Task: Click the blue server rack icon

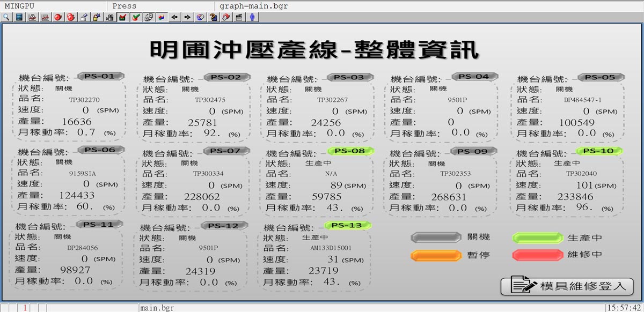Action: click(x=19, y=17)
